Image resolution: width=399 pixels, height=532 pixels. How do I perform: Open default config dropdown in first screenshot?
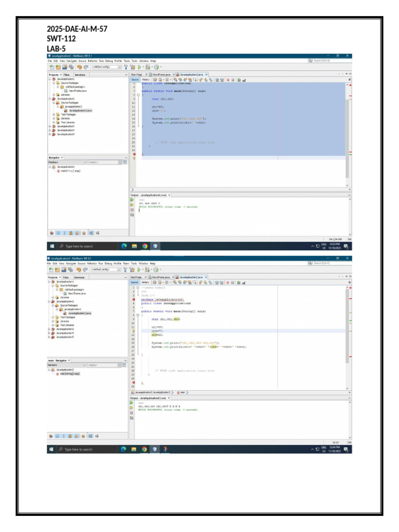click(107, 67)
